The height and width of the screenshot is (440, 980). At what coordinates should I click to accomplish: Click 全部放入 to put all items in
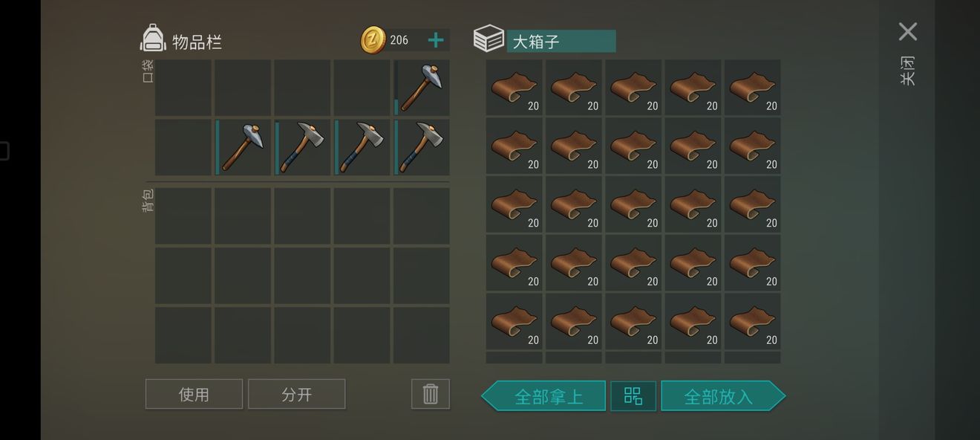[x=723, y=395]
